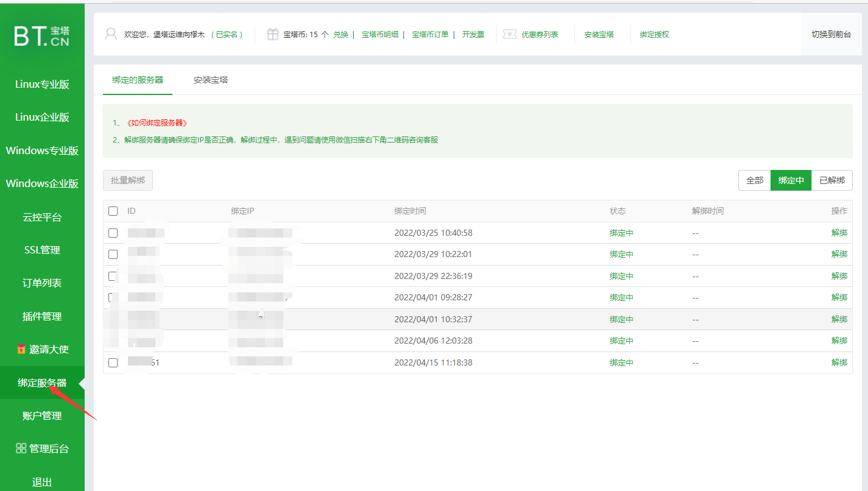The height and width of the screenshot is (491, 868).
Task: Go to SSL管理 in the sidebar
Action: click(42, 250)
